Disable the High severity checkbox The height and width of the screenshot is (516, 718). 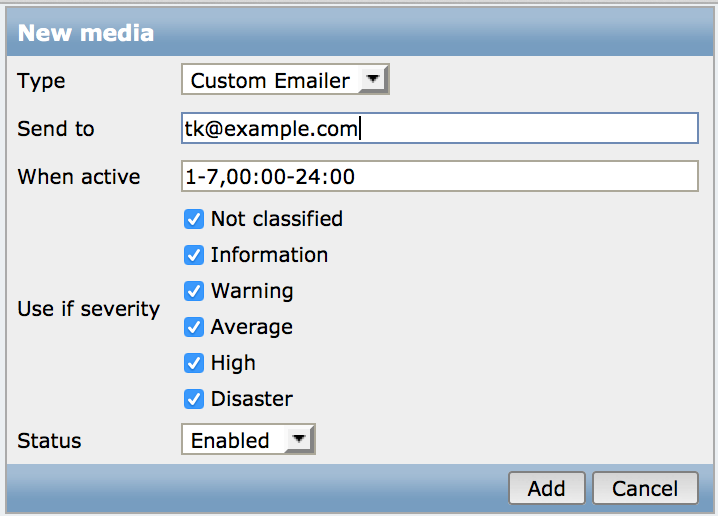point(194,363)
